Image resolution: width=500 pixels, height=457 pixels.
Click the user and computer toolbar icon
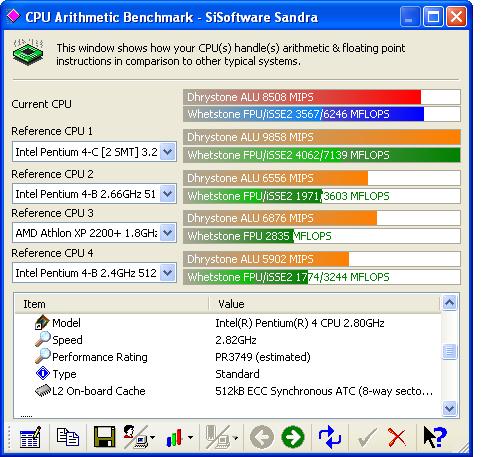[135, 437]
